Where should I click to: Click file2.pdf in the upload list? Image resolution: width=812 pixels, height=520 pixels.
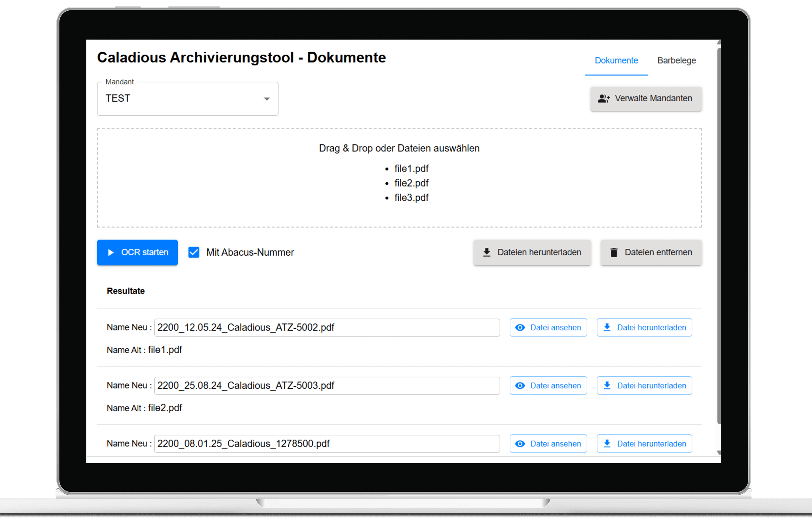[411, 183]
